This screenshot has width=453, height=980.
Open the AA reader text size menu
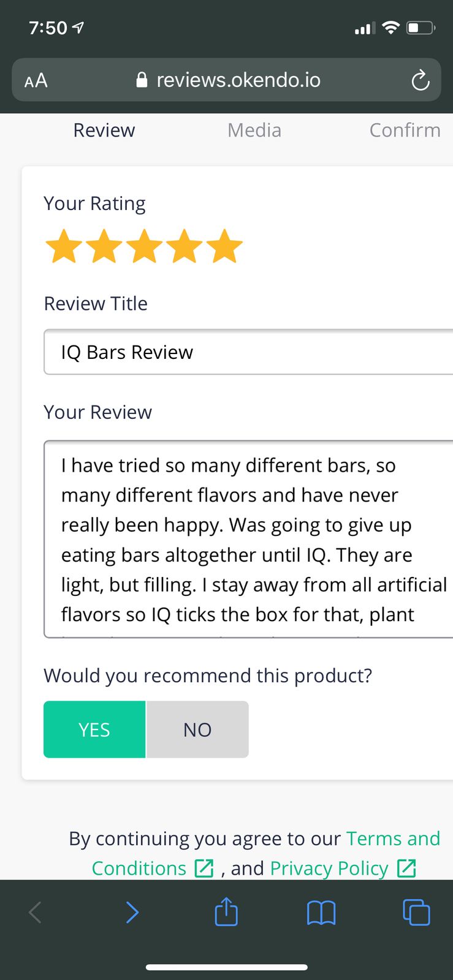[x=36, y=80]
